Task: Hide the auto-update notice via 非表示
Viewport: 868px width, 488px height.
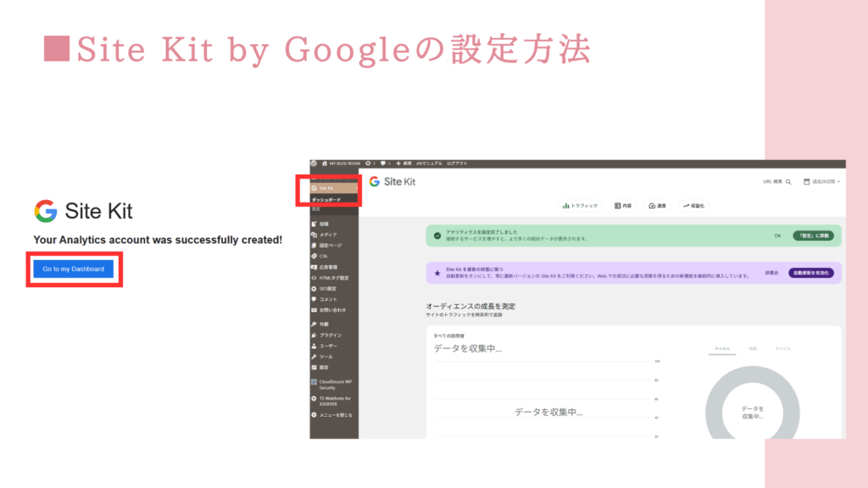Action: [771, 273]
